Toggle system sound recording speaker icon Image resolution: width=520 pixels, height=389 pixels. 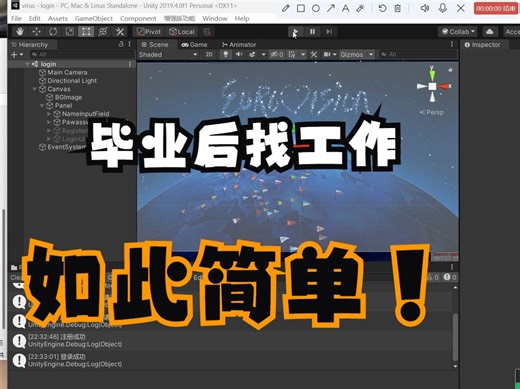click(425, 8)
